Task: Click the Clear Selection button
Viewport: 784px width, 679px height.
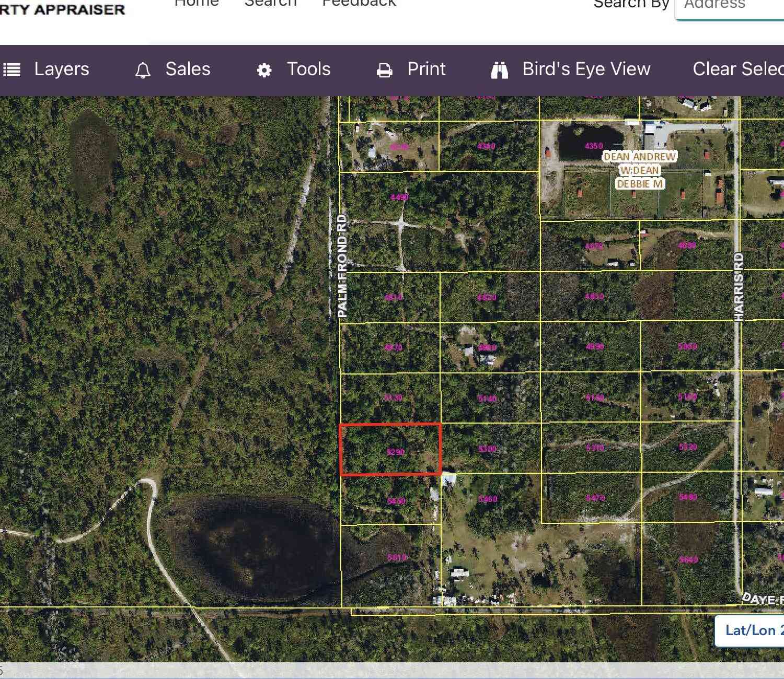Action: click(x=738, y=69)
